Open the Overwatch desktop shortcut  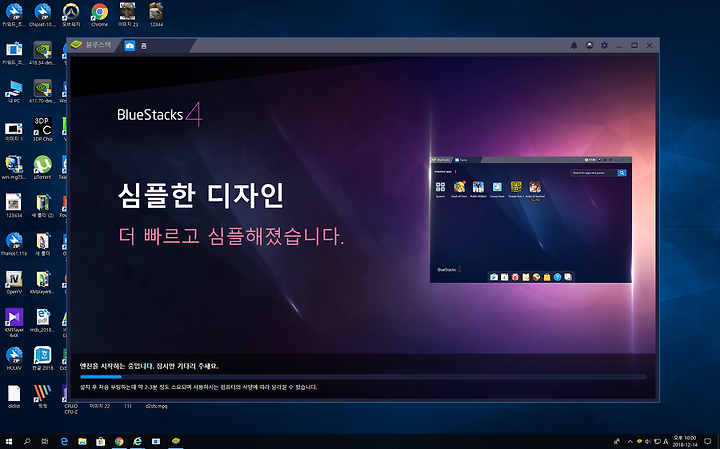71,15
